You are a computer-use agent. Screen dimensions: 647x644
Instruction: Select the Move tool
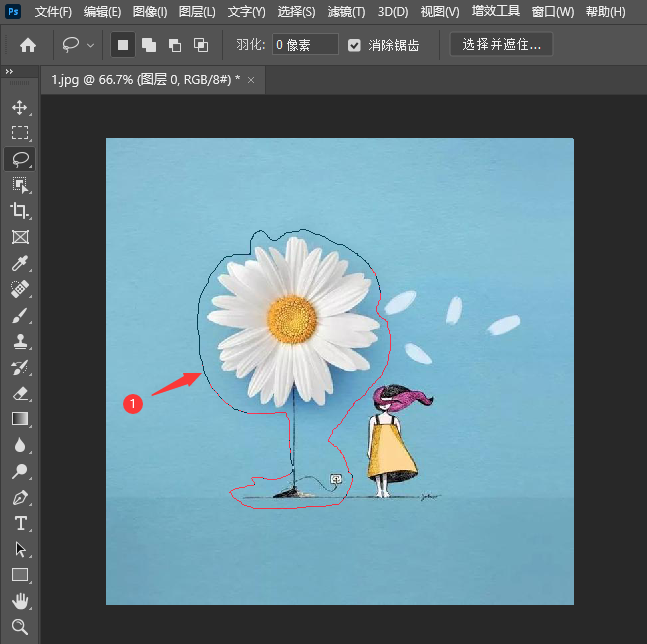[x=19, y=107]
